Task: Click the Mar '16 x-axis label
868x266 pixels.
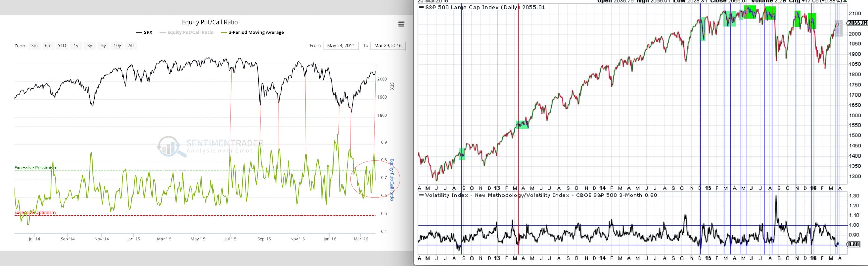Action: (x=361, y=239)
